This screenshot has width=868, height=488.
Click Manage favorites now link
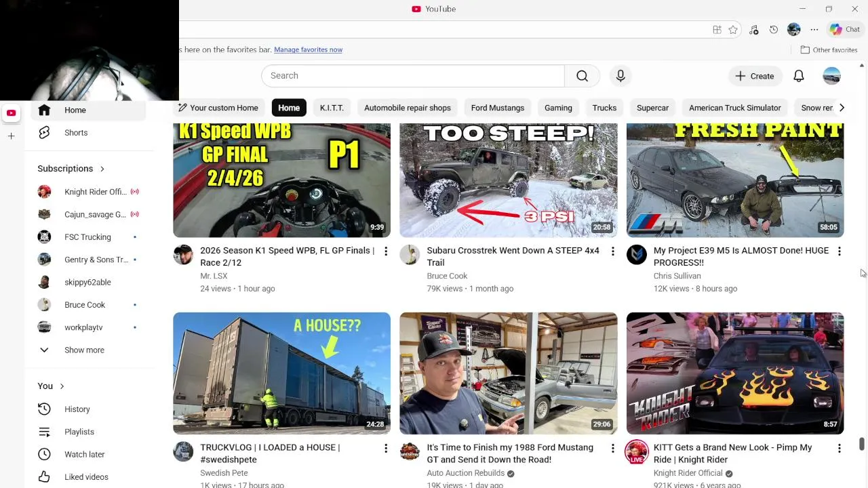(308, 49)
